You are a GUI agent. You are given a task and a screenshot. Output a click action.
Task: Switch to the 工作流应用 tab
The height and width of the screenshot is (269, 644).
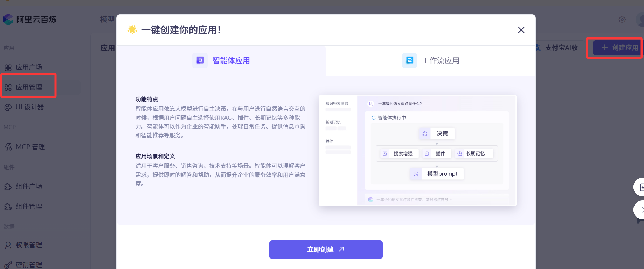click(x=431, y=61)
